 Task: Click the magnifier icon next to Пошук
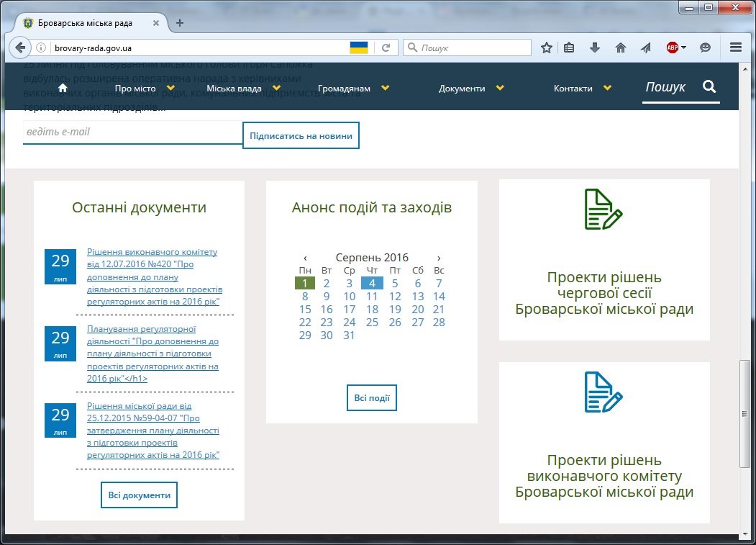click(709, 87)
